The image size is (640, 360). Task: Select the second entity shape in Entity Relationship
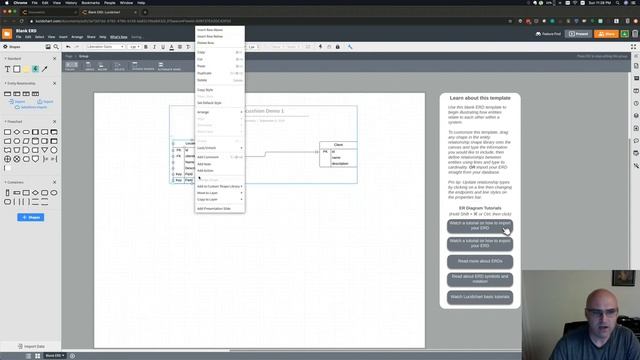pos(17,94)
